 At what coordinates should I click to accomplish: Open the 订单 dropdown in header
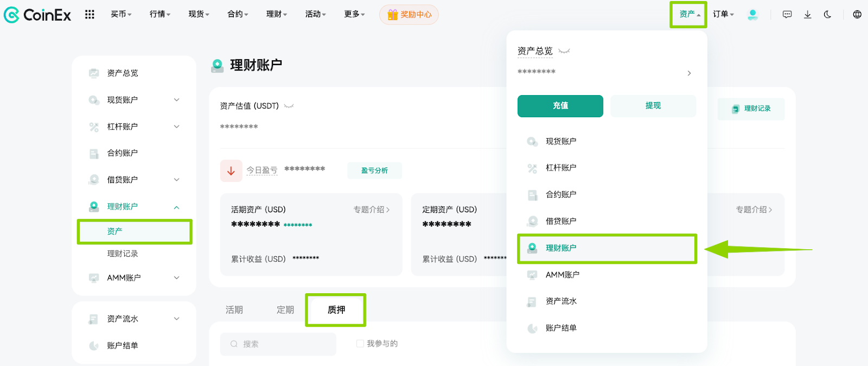pos(723,14)
